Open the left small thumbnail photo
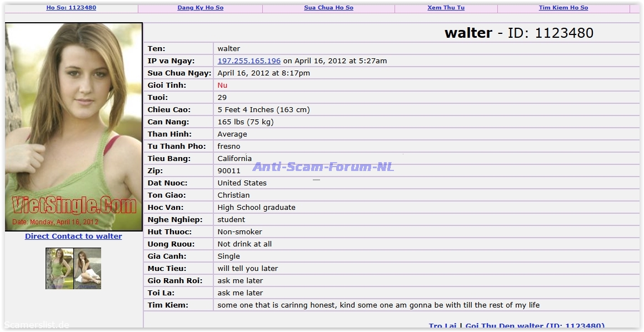 tap(59, 268)
